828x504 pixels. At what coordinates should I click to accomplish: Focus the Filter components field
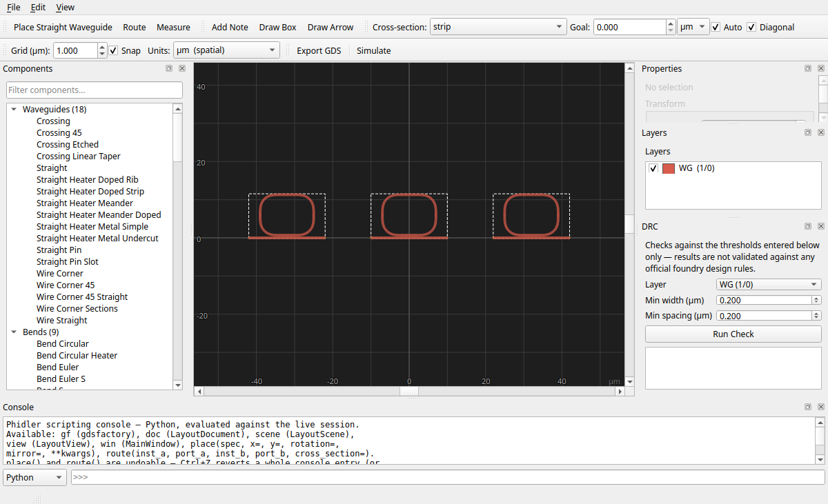coord(95,90)
